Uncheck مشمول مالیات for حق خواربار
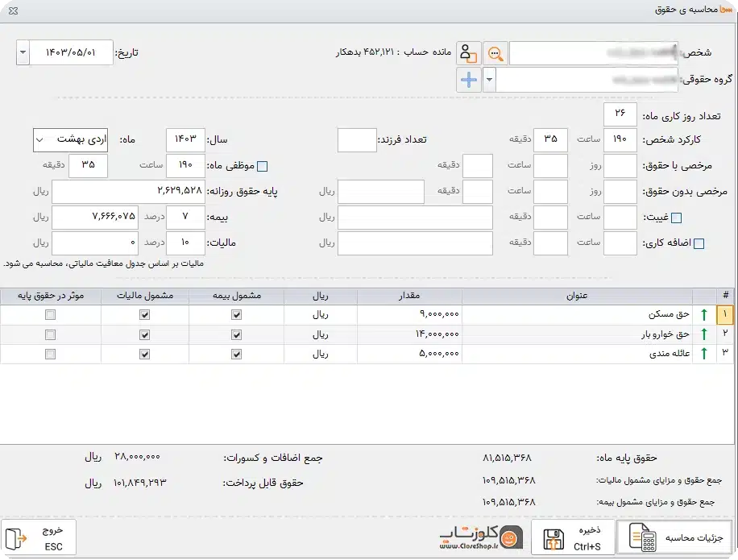 pyautogui.click(x=144, y=334)
